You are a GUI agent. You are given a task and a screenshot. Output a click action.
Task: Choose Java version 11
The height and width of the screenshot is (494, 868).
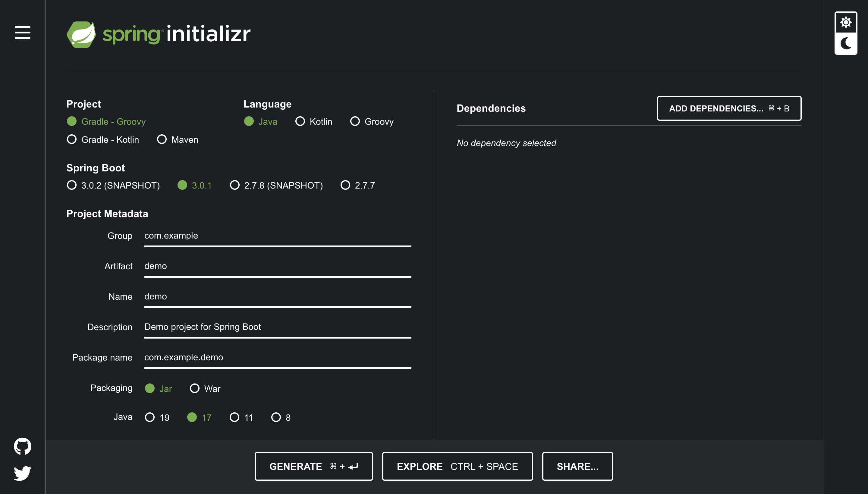pyautogui.click(x=234, y=417)
